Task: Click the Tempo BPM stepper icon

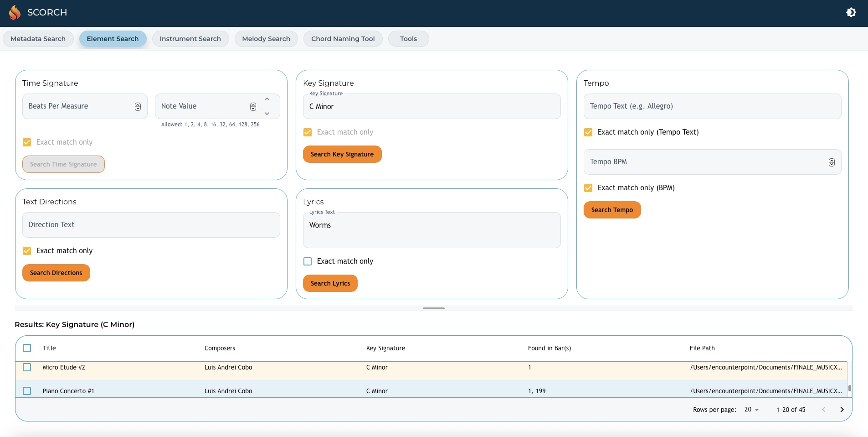Action: click(x=832, y=162)
